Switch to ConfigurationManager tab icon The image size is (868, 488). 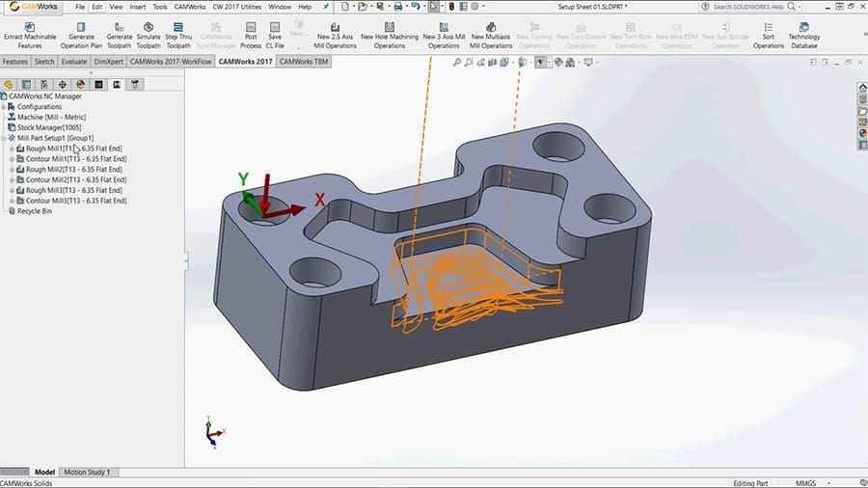(44, 84)
